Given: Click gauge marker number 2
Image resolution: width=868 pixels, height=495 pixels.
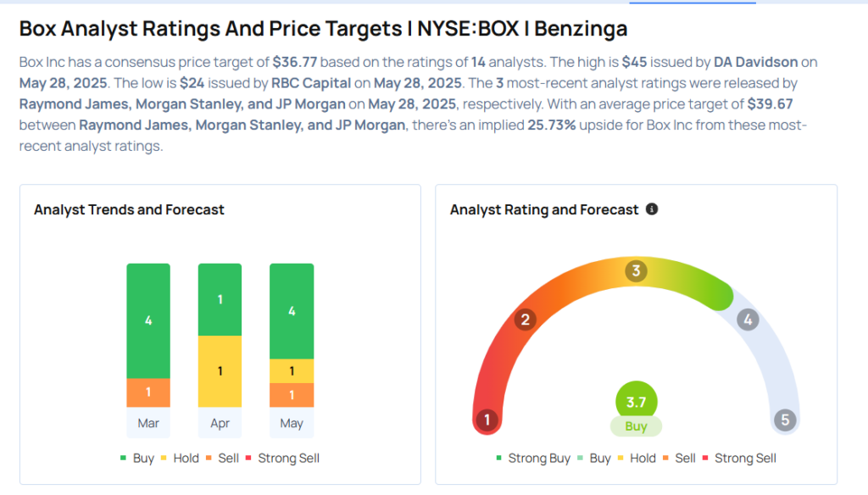Looking at the screenshot, I should pos(526,320).
